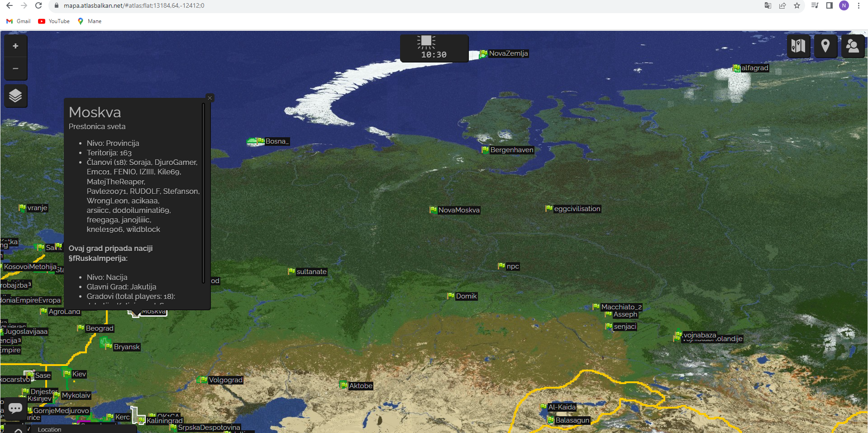Click the Asseph town label
This screenshot has height=433, width=868.
[625, 314]
